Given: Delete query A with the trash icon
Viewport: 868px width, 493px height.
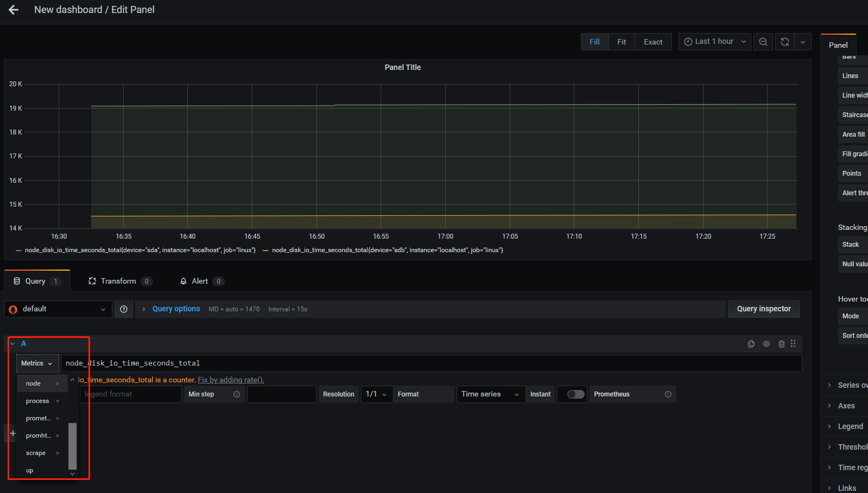Looking at the screenshot, I should pos(782,344).
